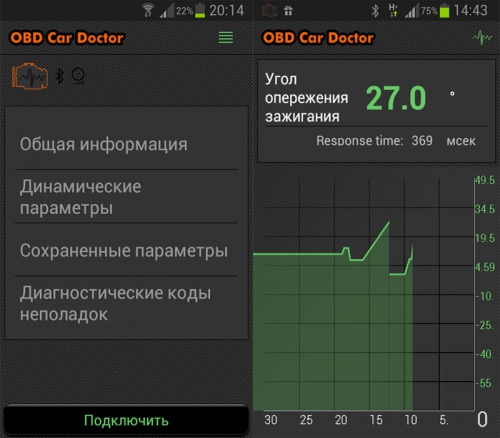Tap the -10 axis label
Screen dimensions: 500x438
(485, 296)
